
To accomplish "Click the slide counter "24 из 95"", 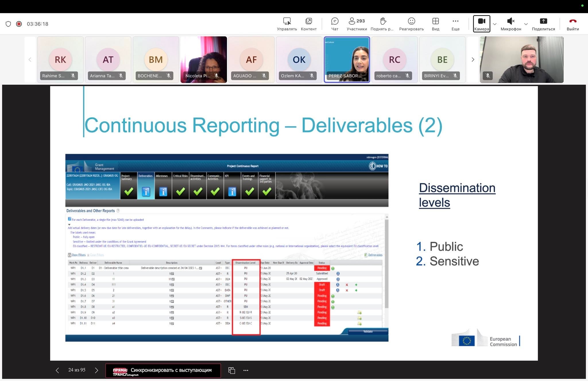I will tap(77, 370).
